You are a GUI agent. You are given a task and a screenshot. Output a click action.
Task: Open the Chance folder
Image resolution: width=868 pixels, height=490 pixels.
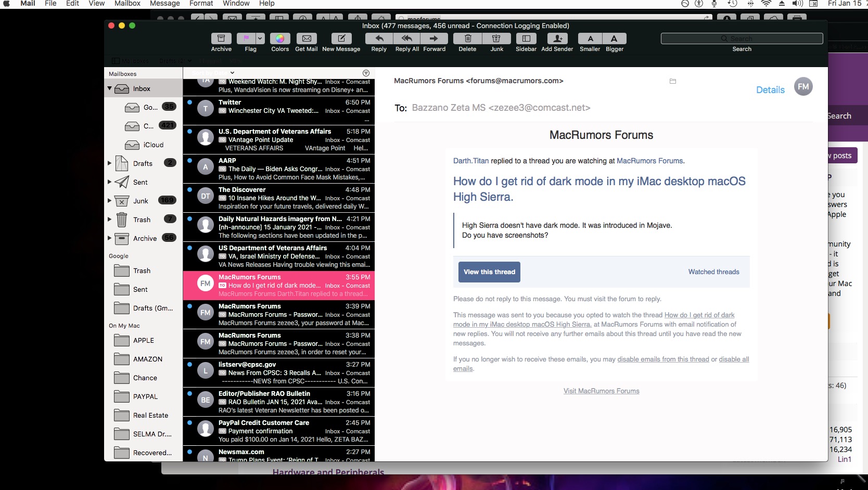pos(144,378)
